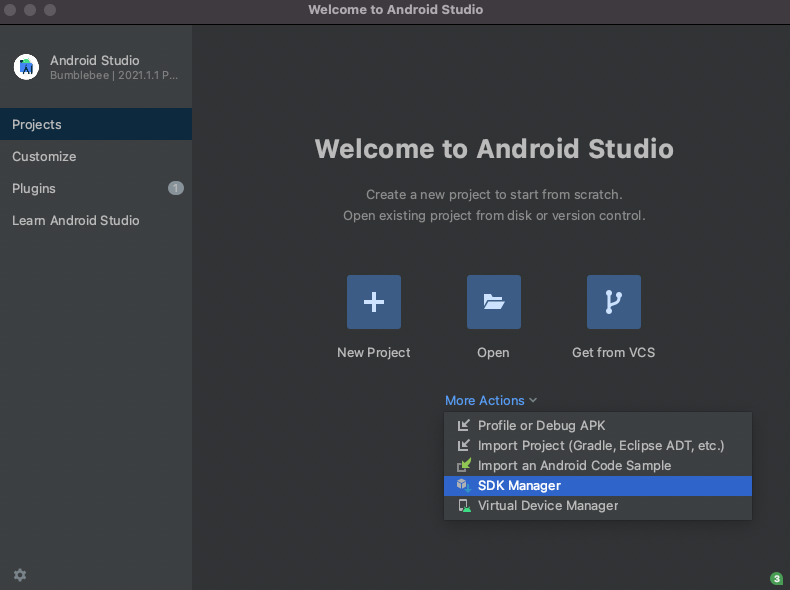790x590 pixels.
Task: Select the Projects tab in the sidebar
Action: (x=96, y=124)
